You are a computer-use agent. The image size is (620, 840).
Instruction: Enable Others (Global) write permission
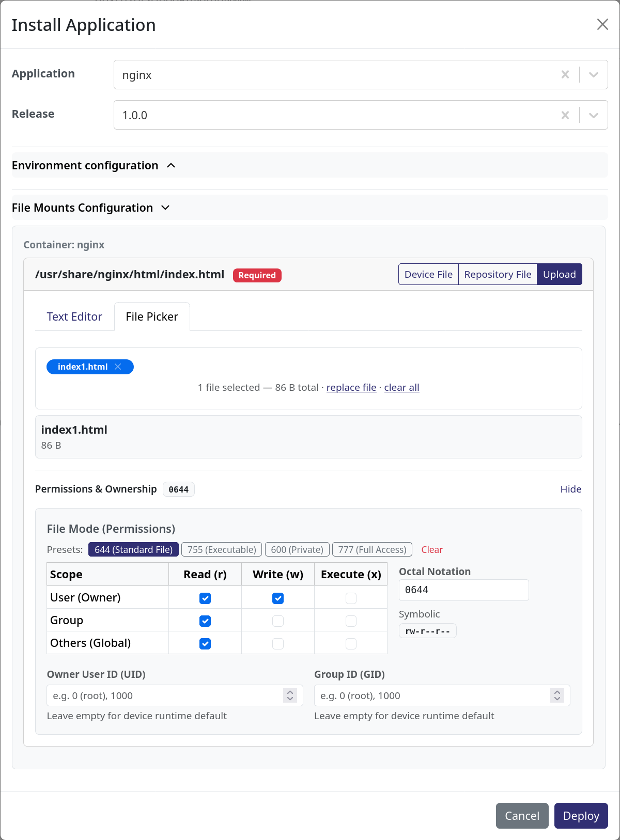[x=278, y=644]
